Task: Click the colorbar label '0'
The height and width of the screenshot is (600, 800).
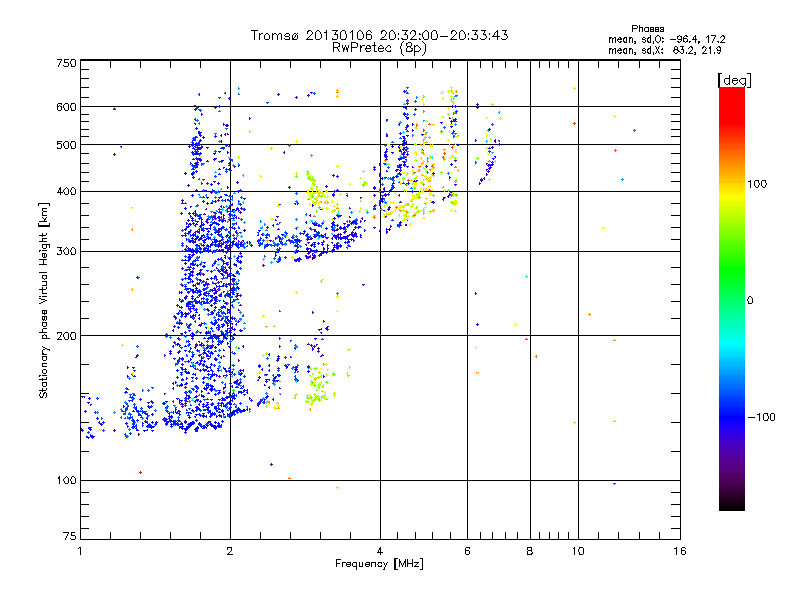Action: click(750, 300)
